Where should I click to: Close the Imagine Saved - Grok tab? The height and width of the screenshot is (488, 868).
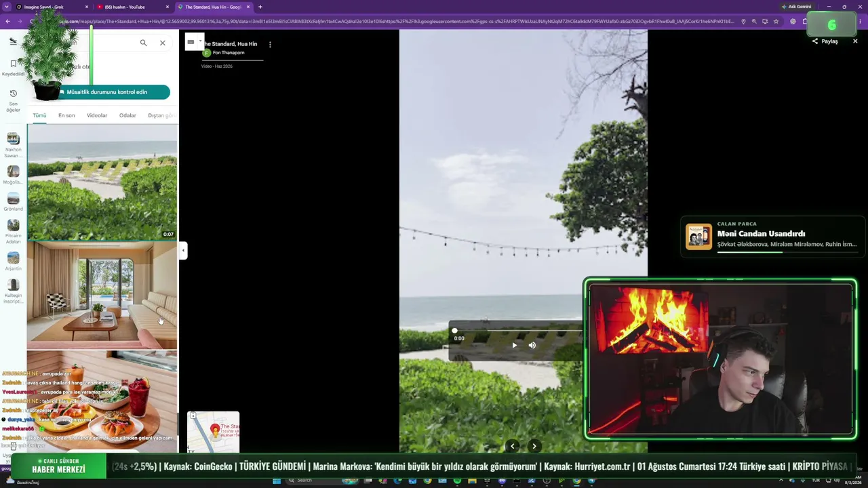pos(87,7)
